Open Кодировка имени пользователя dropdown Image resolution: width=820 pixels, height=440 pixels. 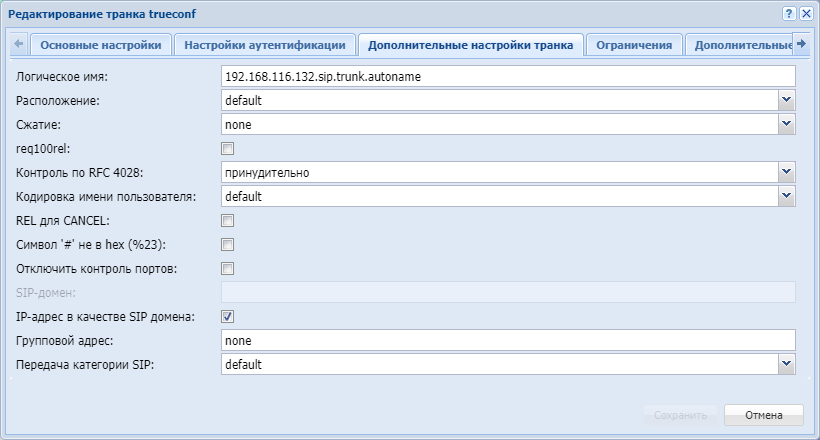[x=787, y=196]
